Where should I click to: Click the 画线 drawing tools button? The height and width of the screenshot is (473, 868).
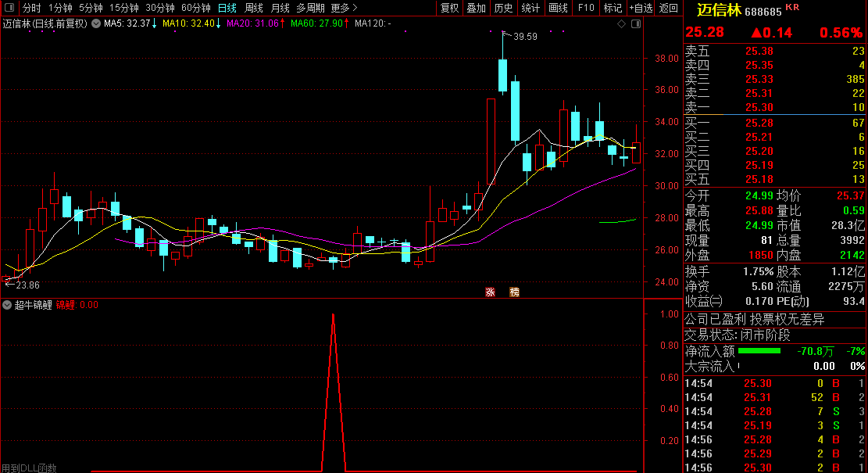558,8
